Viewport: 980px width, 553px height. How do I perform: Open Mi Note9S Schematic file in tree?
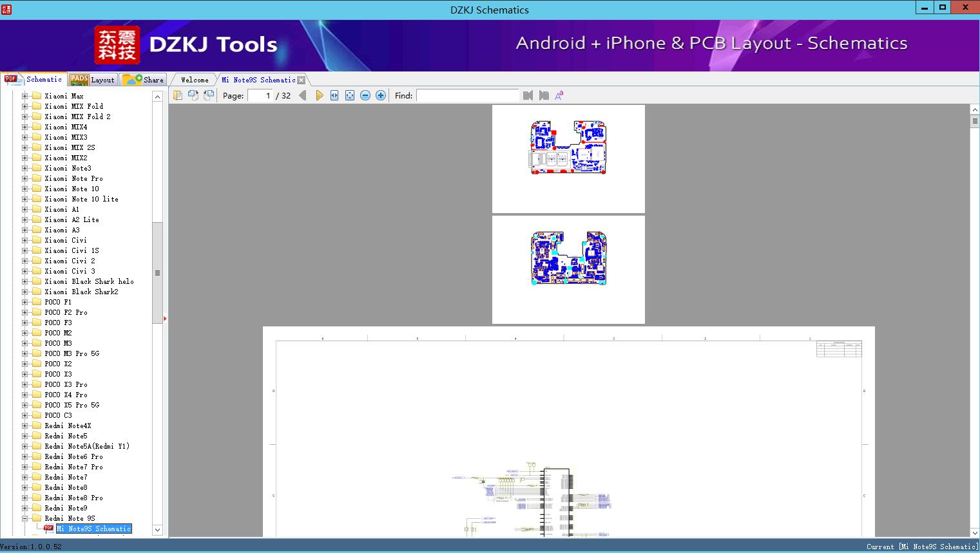[x=94, y=529]
